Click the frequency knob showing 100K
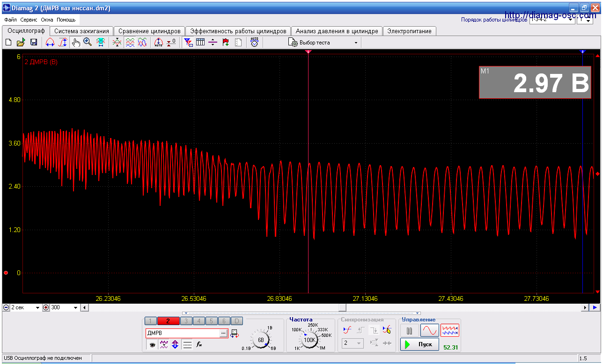This screenshot has height=364, width=603. coord(309,340)
